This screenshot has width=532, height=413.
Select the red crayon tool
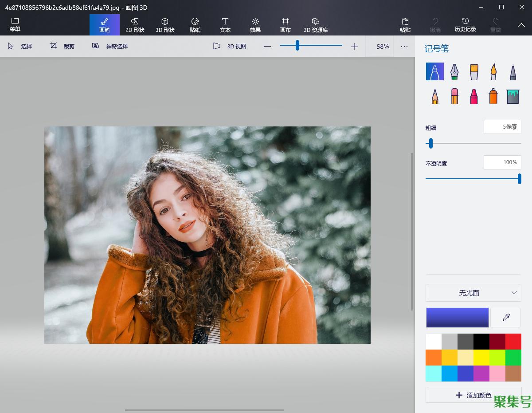[x=474, y=96]
